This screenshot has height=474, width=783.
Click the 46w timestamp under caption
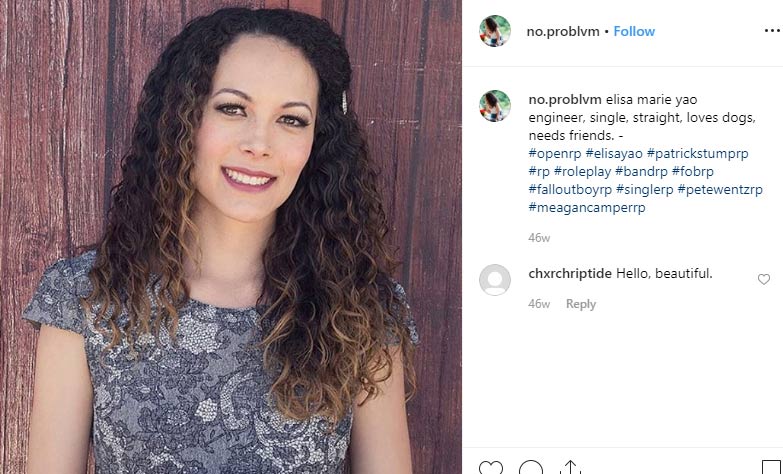[x=539, y=238]
